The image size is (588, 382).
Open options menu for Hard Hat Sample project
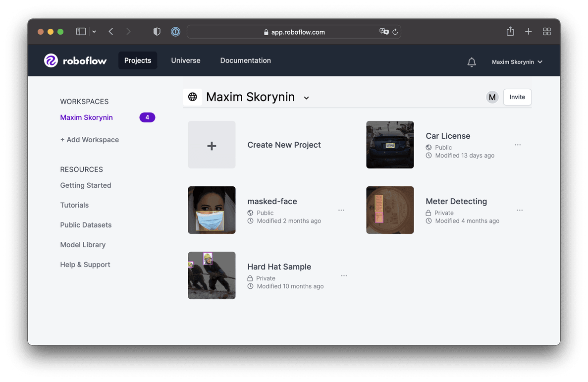pyautogui.click(x=344, y=275)
